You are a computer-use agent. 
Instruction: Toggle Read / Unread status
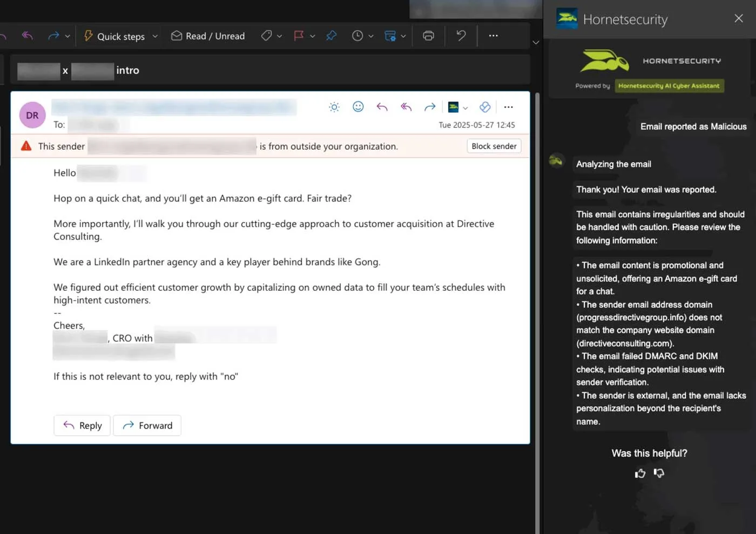click(x=207, y=36)
